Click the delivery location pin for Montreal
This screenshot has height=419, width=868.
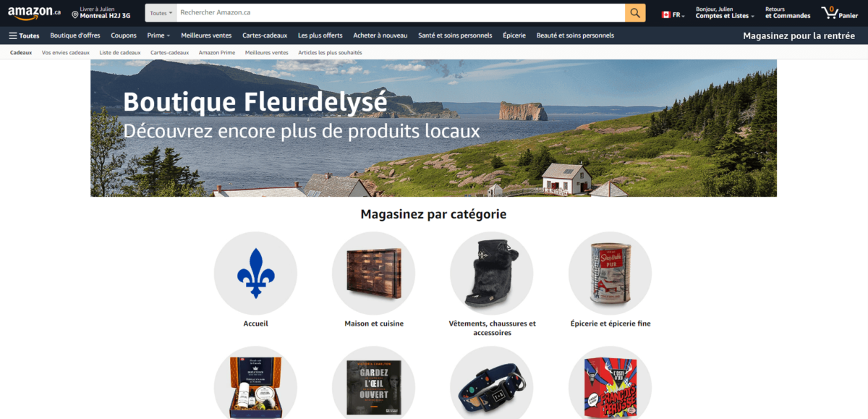[75, 14]
